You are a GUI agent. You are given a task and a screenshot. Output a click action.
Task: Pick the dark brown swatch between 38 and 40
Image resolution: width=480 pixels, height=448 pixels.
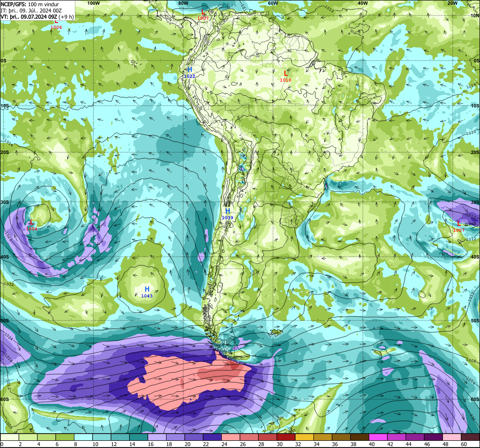[x=360, y=437]
